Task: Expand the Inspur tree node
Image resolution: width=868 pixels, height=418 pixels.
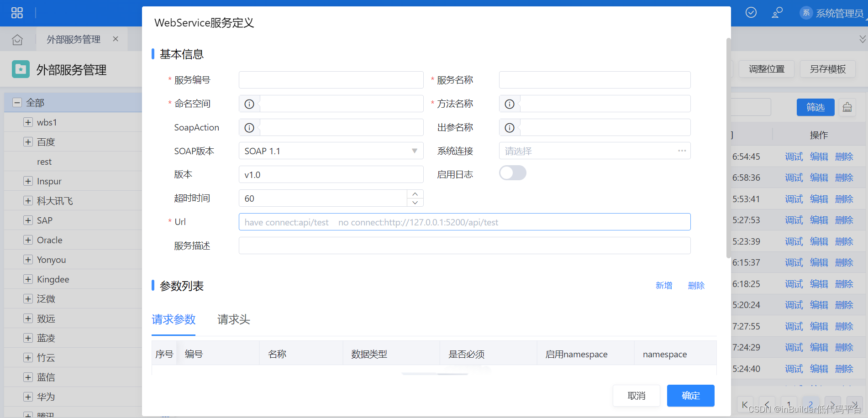Action: point(28,181)
